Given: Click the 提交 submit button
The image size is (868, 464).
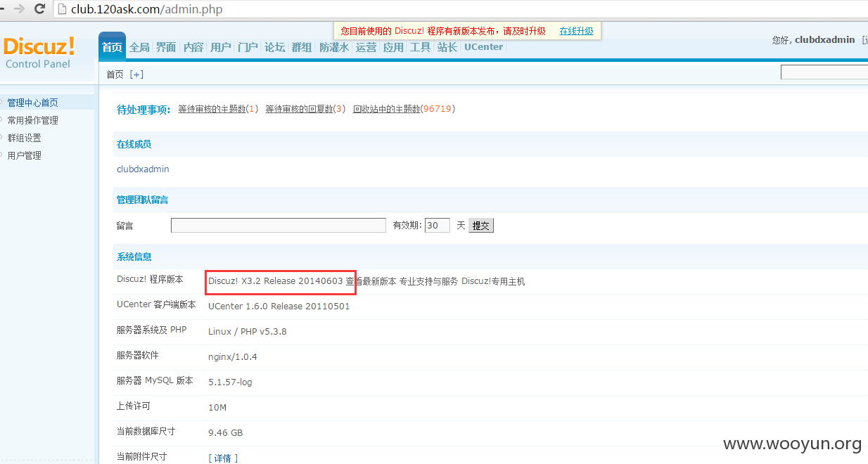Looking at the screenshot, I should click(x=481, y=226).
